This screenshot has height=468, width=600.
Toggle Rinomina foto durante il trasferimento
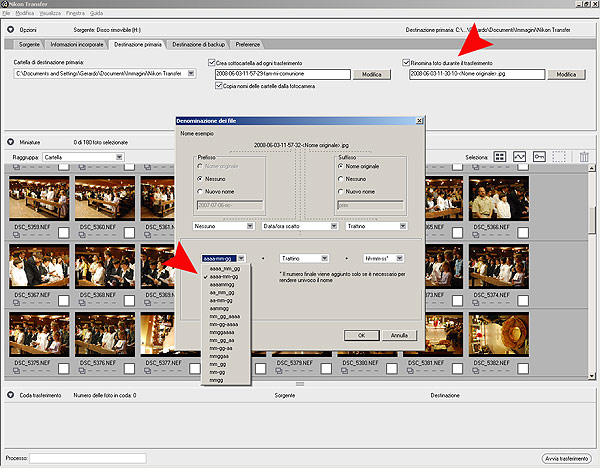click(406, 62)
